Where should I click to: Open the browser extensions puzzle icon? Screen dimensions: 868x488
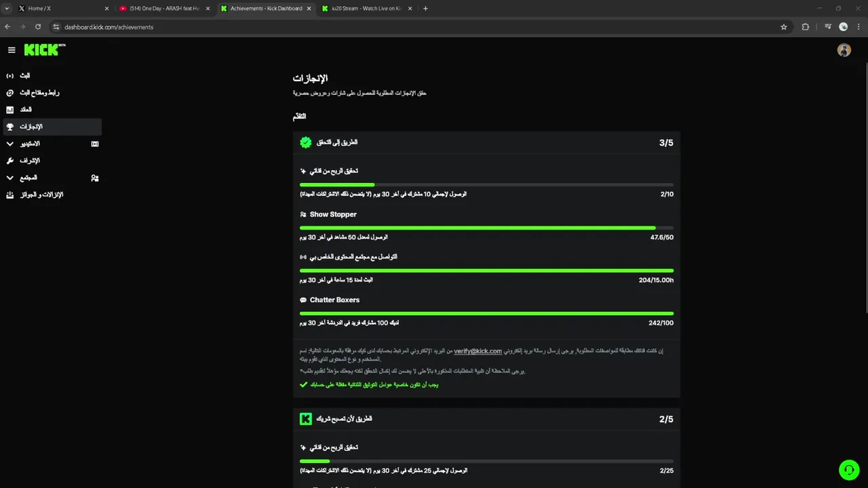806,27
